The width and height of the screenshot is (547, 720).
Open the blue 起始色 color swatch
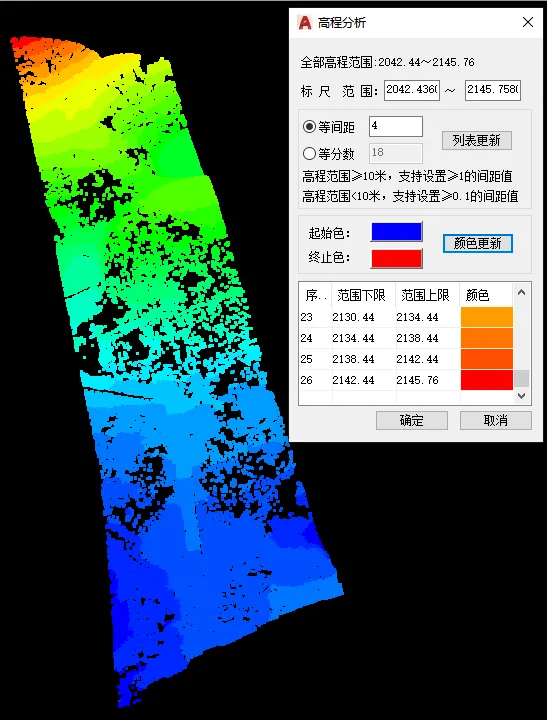[x=396, y=232]
